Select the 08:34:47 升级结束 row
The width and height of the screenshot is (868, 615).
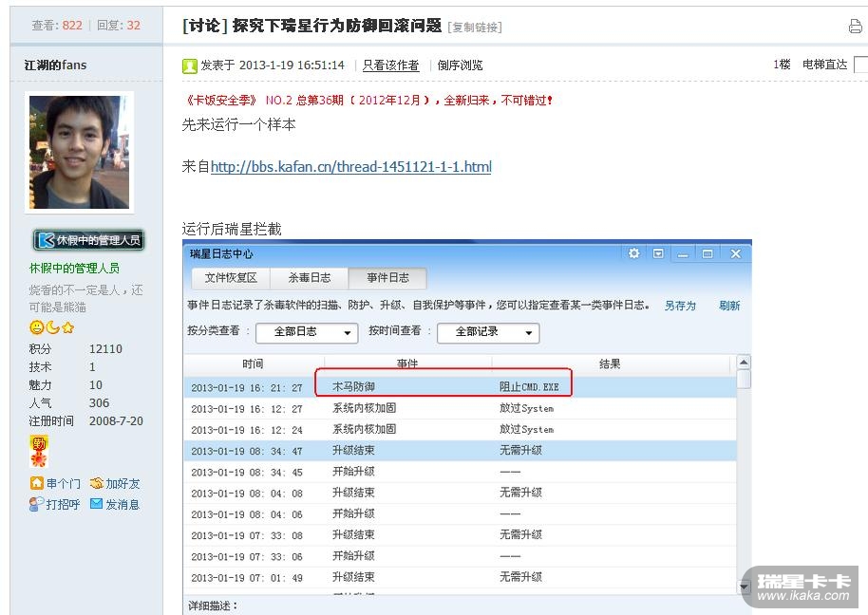pyautogui.click(x=460, y=451)
